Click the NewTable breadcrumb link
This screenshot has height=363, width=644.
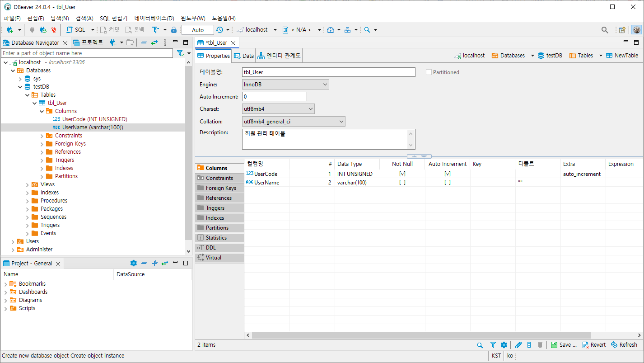pyautogui.click(x=622, y=56)
